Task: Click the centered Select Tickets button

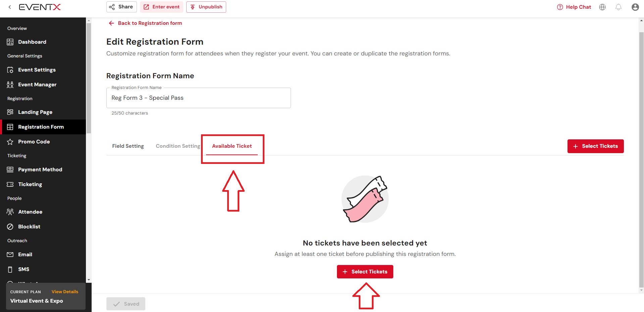Action: pyautogui.click(x=365, y=272)
